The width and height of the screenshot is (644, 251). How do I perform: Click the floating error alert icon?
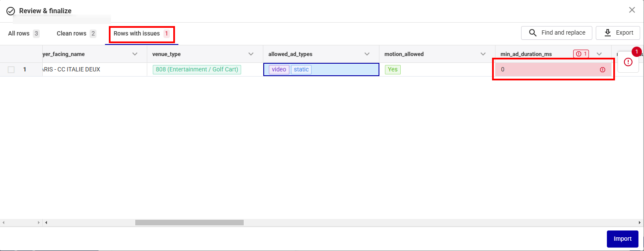pos(628,62)
